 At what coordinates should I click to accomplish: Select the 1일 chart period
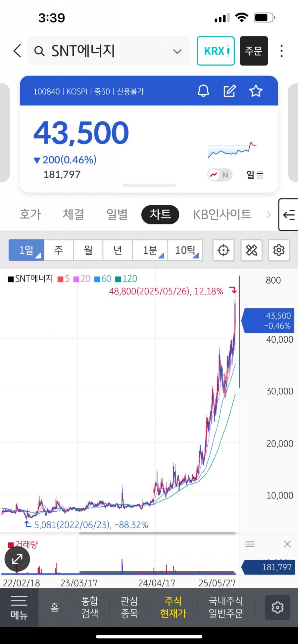pyautogui.click(x=26, y=250)
